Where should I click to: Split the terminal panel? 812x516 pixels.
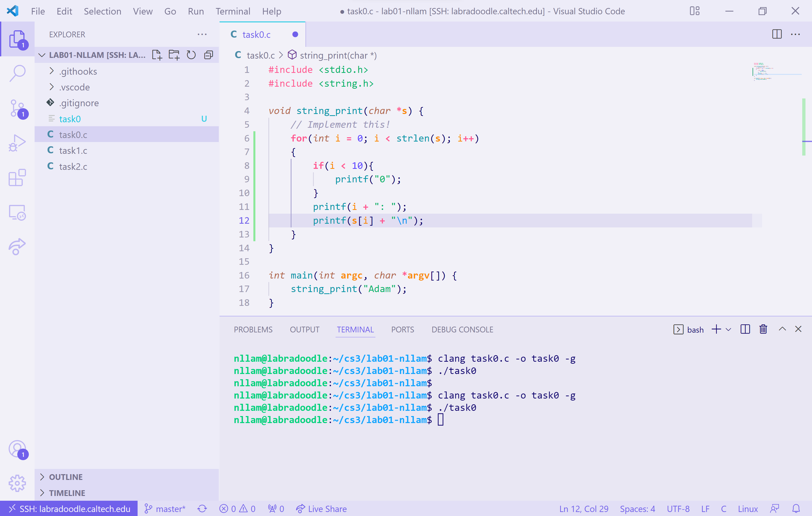point(745,329)
